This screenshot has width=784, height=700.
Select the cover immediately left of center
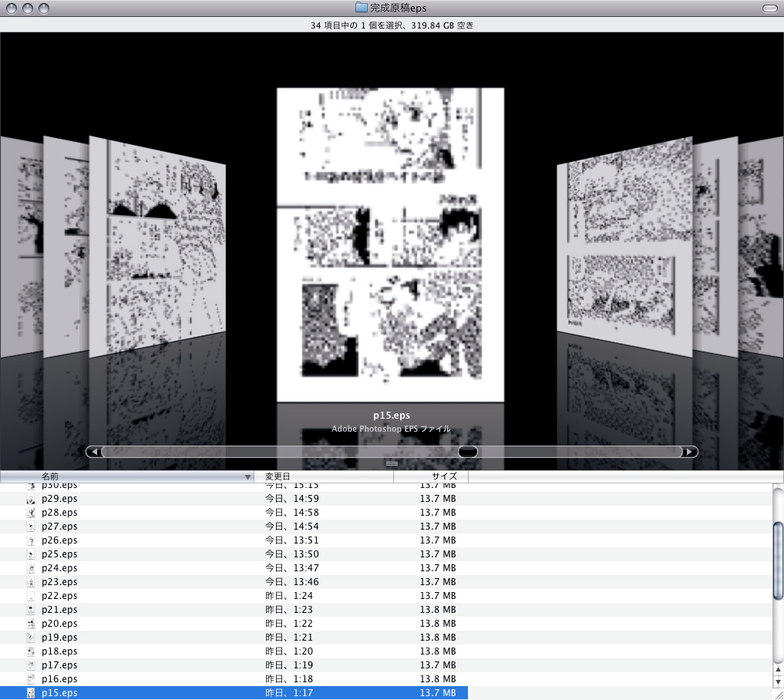(x=157, y=247)
